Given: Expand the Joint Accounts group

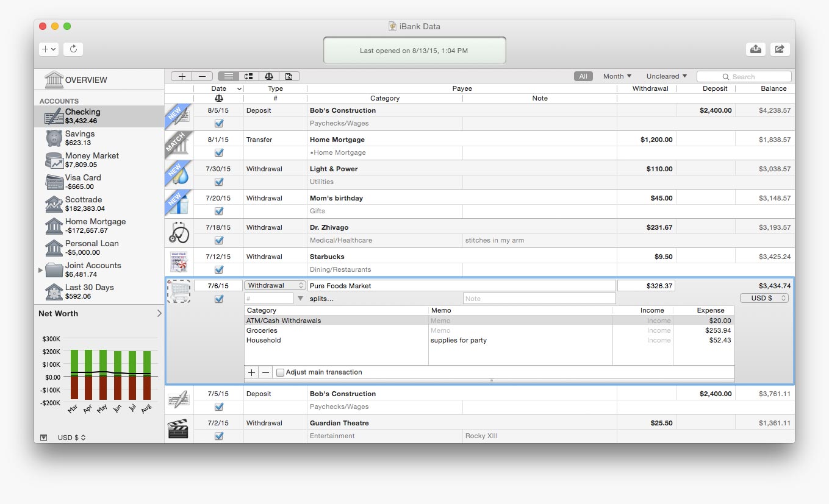Looking at the screenshot, I should [x=41, y=269].
